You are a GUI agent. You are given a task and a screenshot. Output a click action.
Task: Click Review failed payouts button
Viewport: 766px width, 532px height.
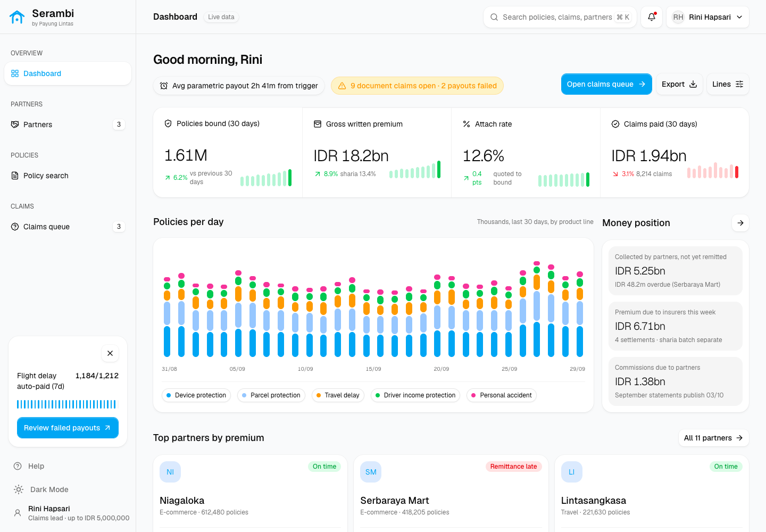(x=68, y=428)
